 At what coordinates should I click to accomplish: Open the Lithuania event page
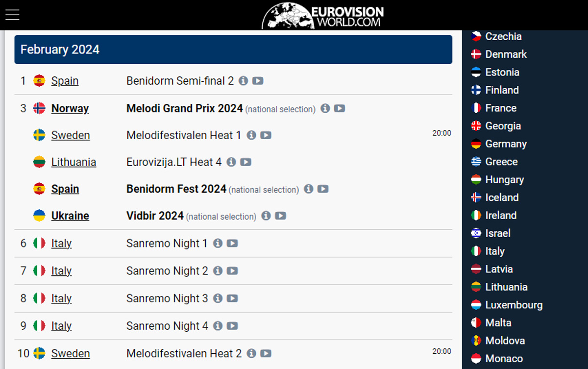tap(73, 162)
